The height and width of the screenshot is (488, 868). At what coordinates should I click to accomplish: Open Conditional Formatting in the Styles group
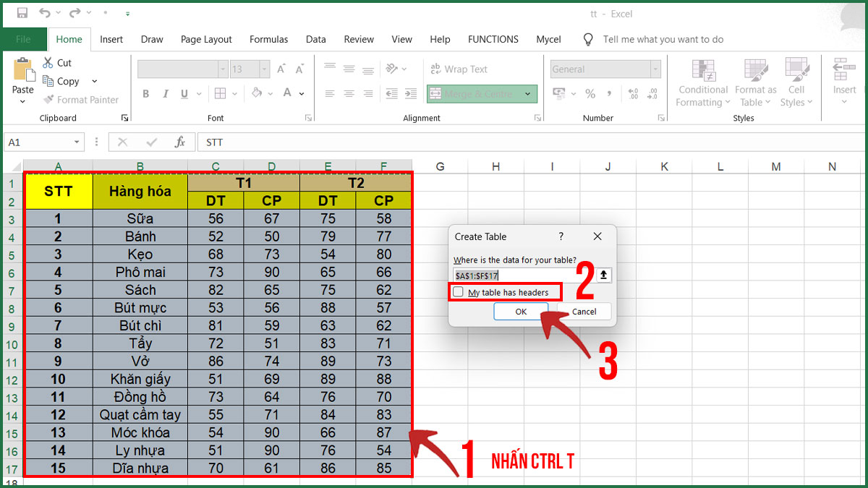point(702,81)
